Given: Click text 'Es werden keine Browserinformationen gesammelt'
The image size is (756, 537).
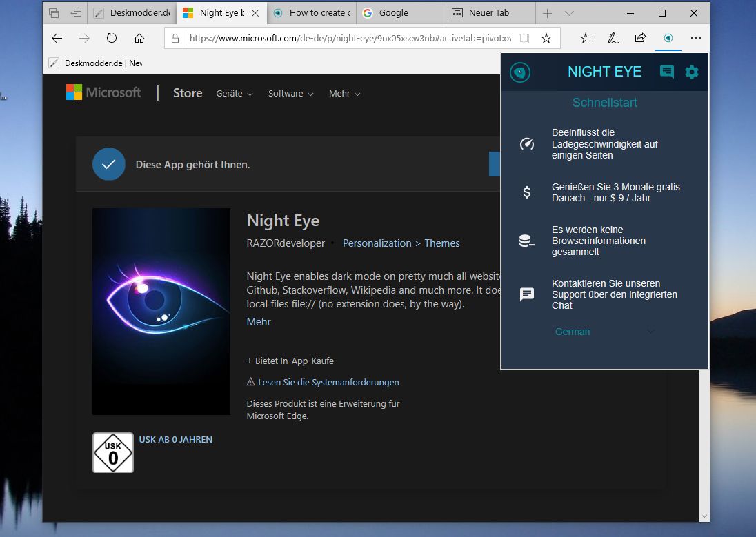Looking at the screenshot, I should (x=598, y=241).
